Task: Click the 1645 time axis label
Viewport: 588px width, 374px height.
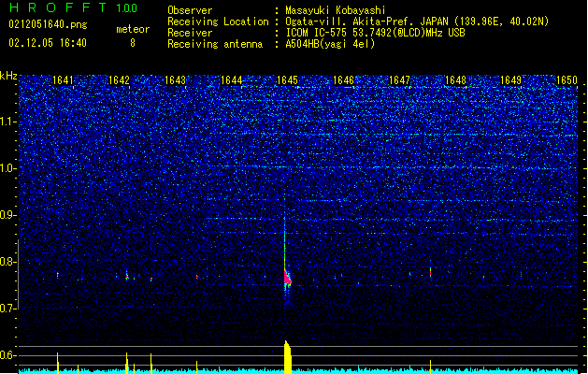Action: (x=287, y=80)
